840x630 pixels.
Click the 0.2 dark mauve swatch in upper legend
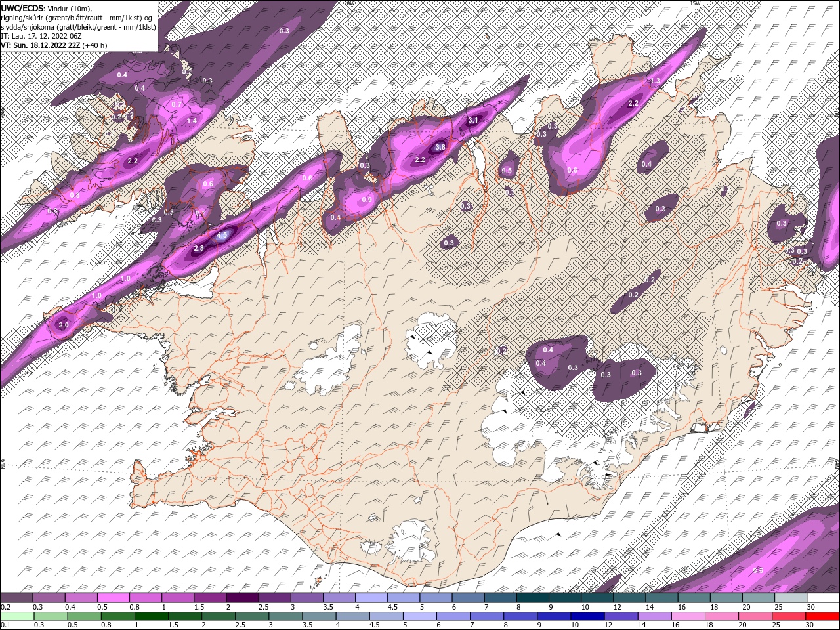[x=16, y=598]
